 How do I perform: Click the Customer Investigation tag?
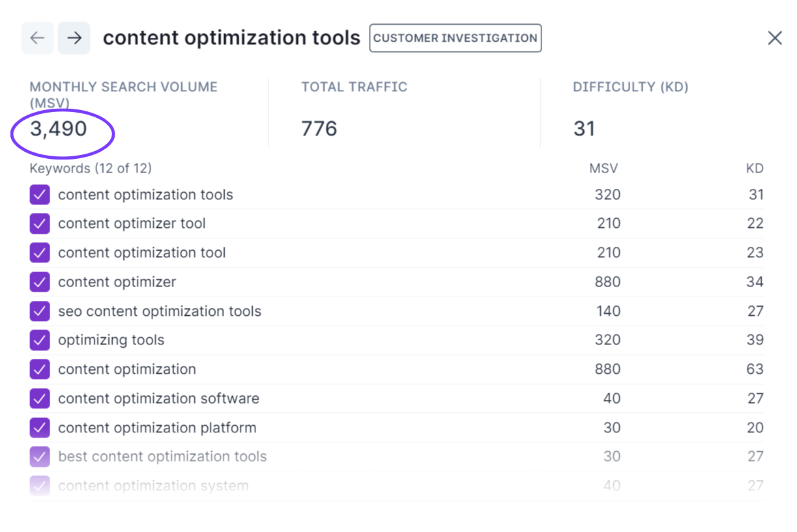click(455, 38)
